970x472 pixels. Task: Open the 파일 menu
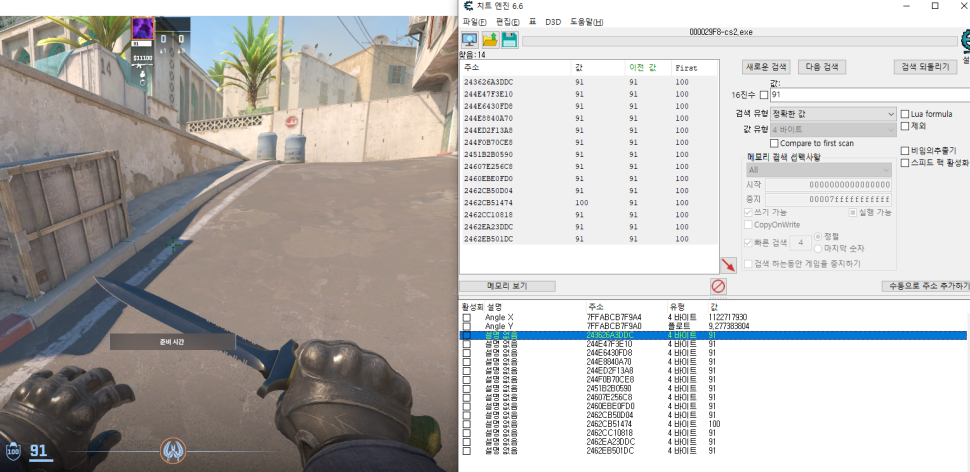click(x=474, y=22)
